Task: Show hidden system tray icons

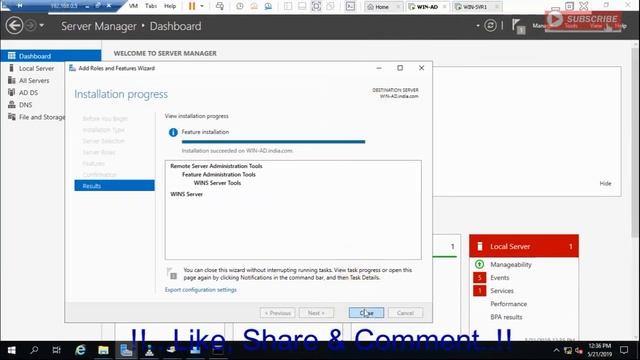Action: [x=556, y=350]
